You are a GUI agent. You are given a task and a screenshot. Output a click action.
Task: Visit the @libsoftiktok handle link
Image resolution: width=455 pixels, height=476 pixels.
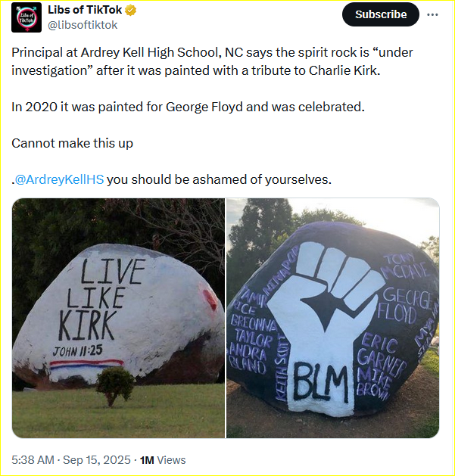[83, 25]
